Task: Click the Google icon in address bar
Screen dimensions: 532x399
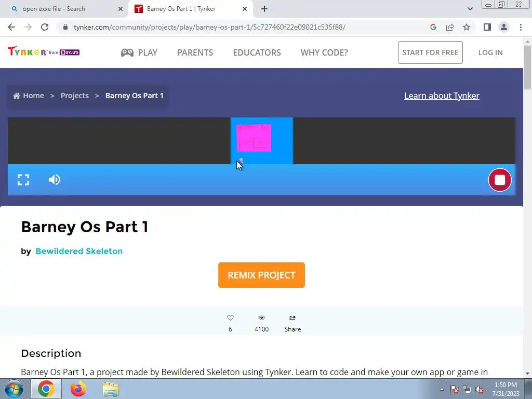Action: (x=433, y=27)
